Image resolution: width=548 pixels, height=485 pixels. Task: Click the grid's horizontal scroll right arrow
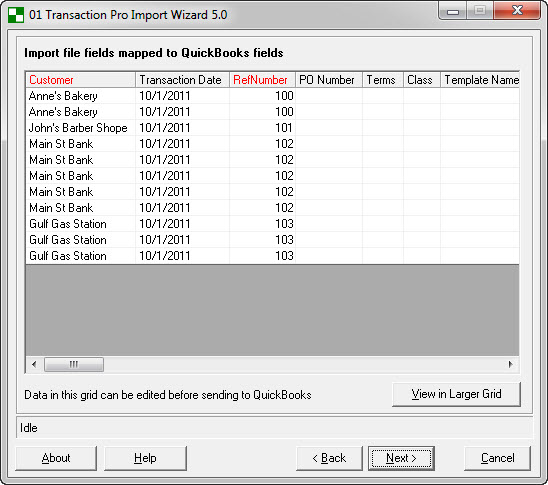click(x=511, y=364)
